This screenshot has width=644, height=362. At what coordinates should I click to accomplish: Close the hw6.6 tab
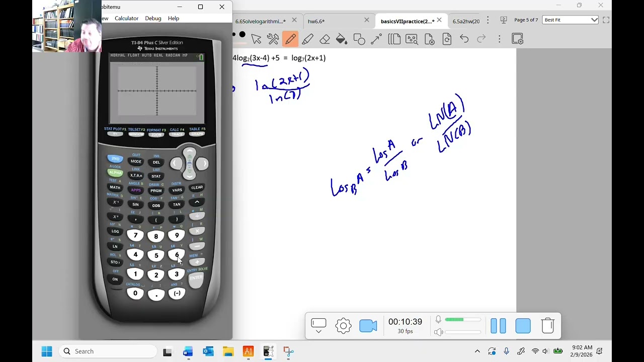click(x=367, y=21)
